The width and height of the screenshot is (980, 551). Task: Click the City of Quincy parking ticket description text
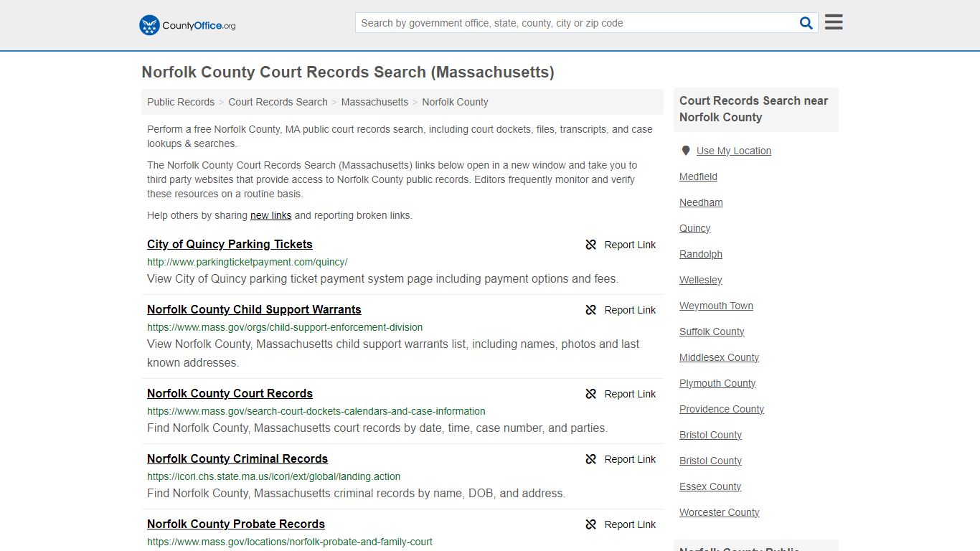pos(382,278)
